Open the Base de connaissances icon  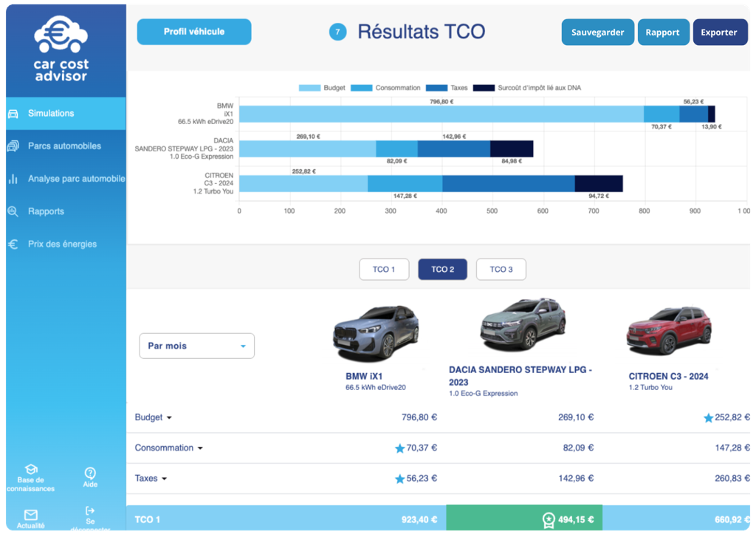click(31, 470)
